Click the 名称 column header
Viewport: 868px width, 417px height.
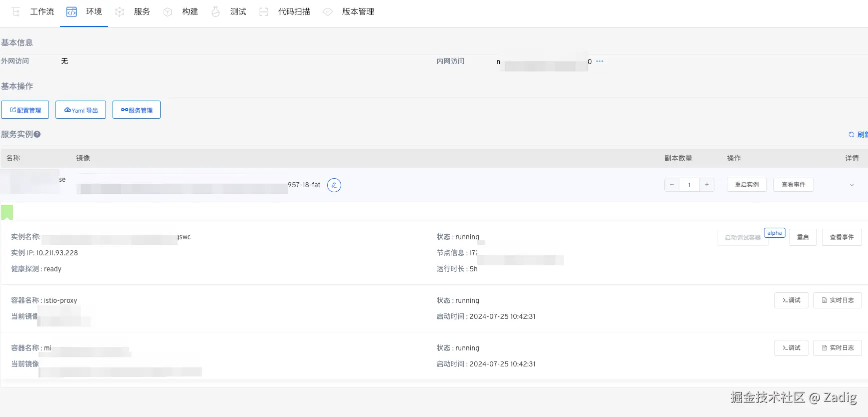[13, 158]
